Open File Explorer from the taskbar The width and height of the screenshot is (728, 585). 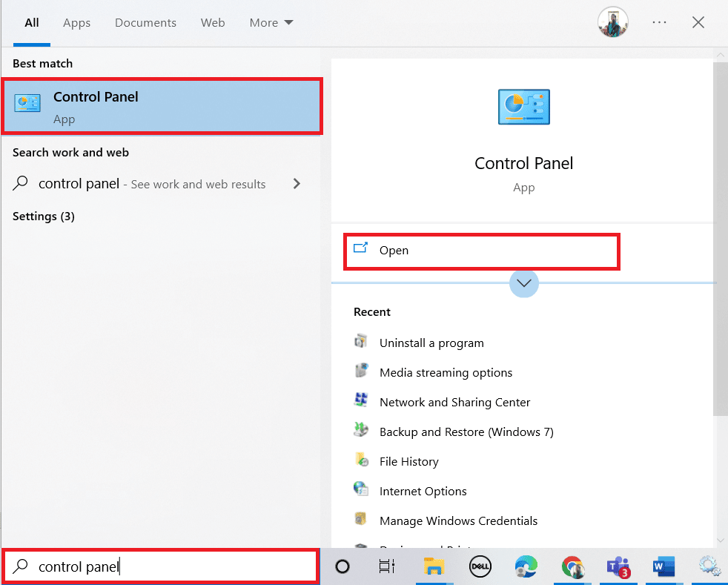[x=434, y=566]
